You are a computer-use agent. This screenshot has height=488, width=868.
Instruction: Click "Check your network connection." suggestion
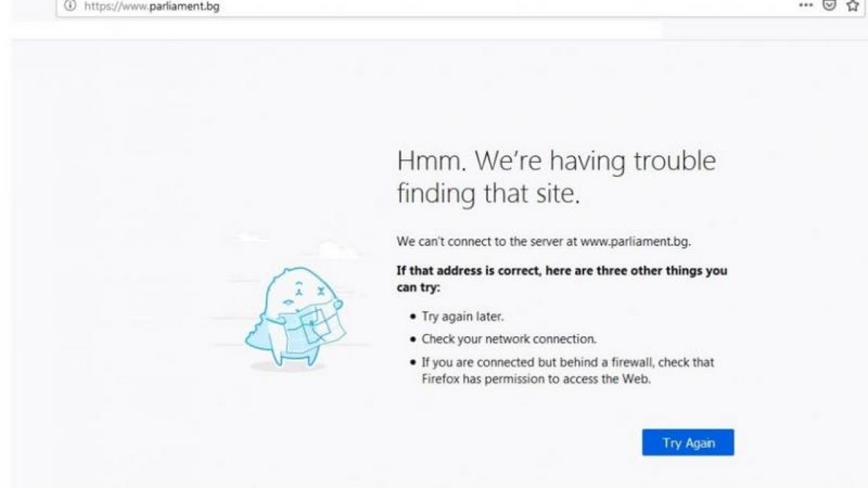click(x=509, y=339)
